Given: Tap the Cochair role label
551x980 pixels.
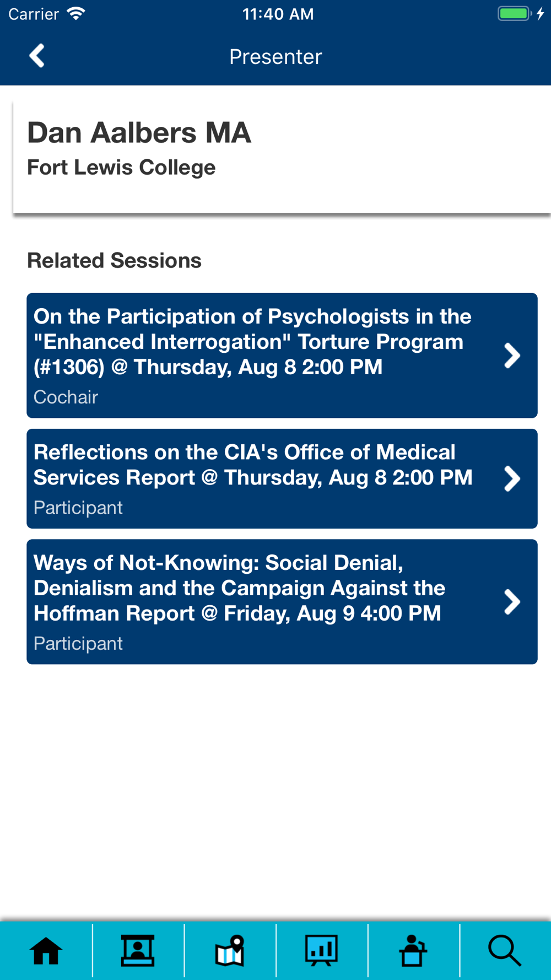Looking at the screenshot, I should (x=66, y=397).
